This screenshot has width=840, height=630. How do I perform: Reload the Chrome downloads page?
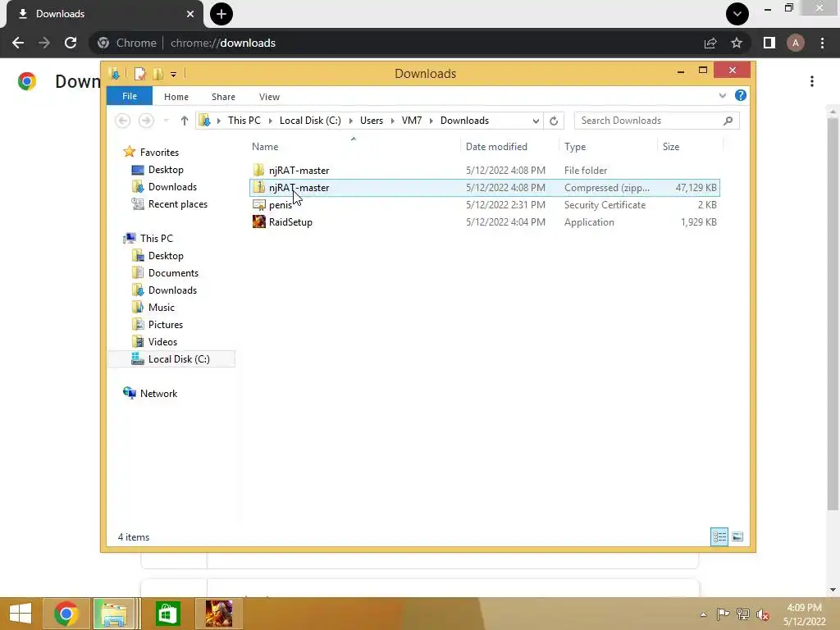coord(71,43)
